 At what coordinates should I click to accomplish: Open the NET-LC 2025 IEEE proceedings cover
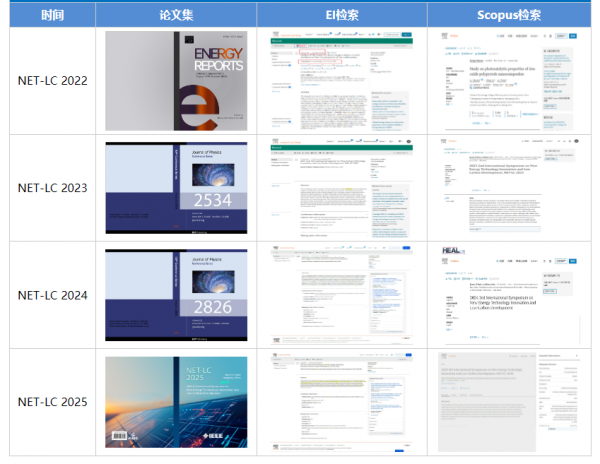pyautogui.click(x=176, y=401)
